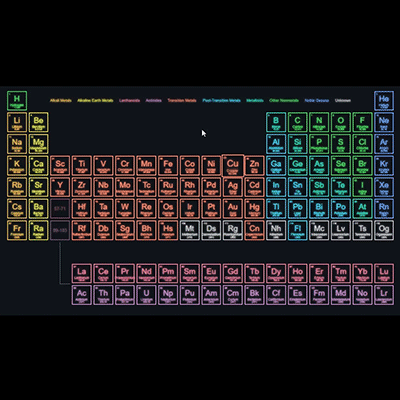The image size is (400, 400).
Task: Click the 57-71 lanthanoid placeholder tile
Action: (x=60, y=209)
